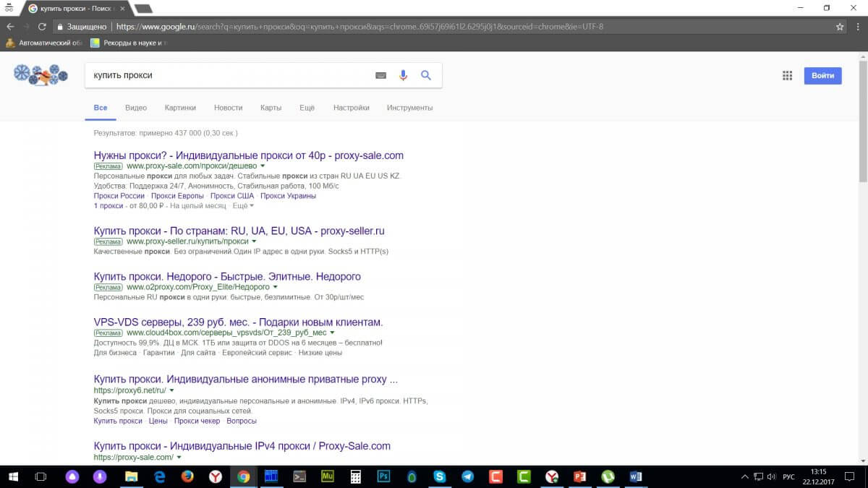Click in the Google search input field
The width and height of the screenshot is (868, 488).
(x=228, y=75)
